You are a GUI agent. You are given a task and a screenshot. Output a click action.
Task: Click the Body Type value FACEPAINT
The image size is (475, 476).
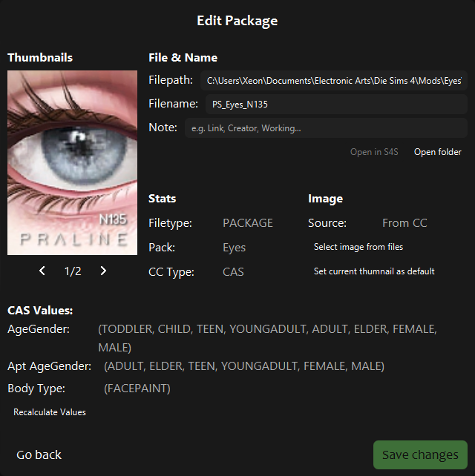[x=137, y=389]
